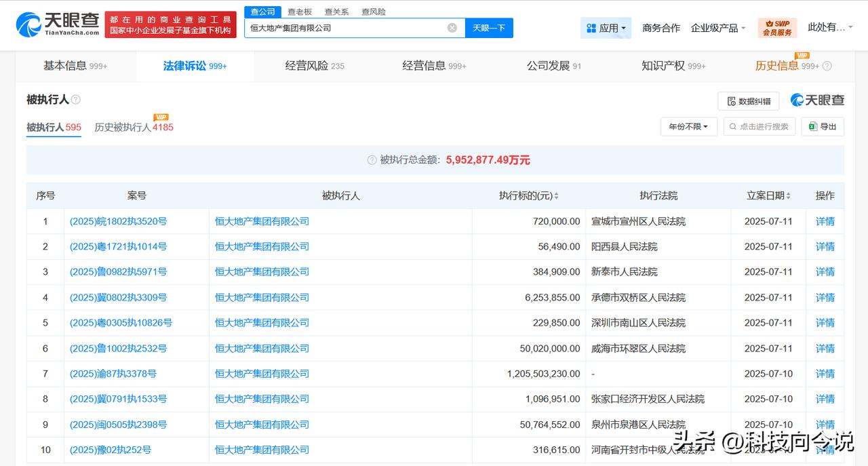Click the 数据纠错 button
Viewport: 868px width, 466px height.
tap(749, 101)
